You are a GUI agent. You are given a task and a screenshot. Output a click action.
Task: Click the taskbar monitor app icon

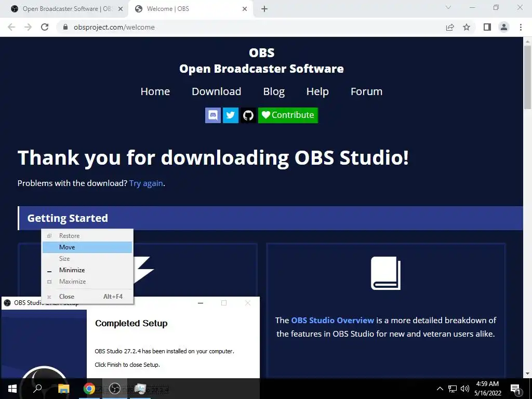(140, 389)
